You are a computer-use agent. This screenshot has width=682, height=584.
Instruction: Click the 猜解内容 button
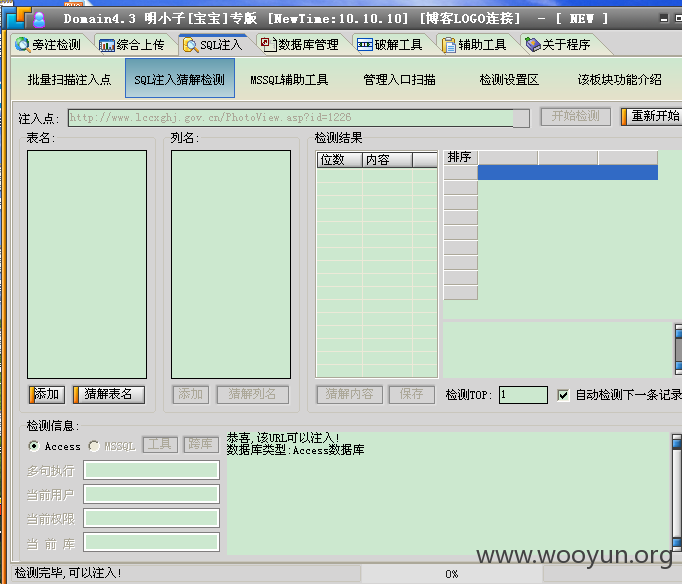point(350,394)
